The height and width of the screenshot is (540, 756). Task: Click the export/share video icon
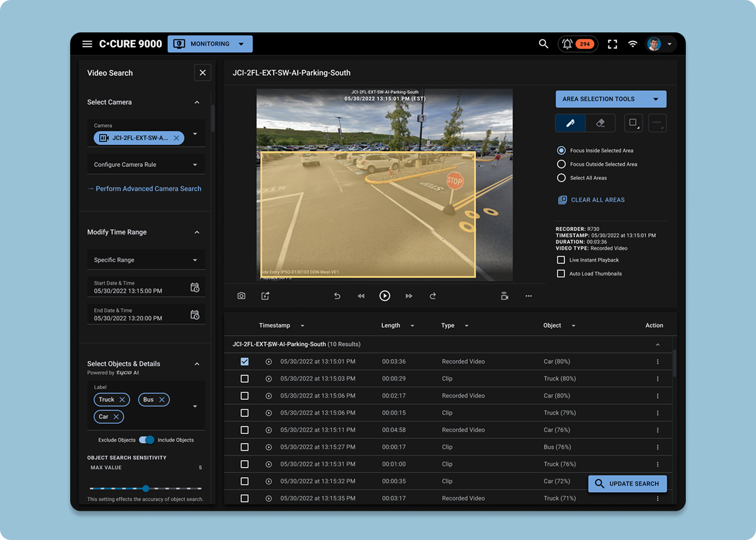(x=265, y=295)
